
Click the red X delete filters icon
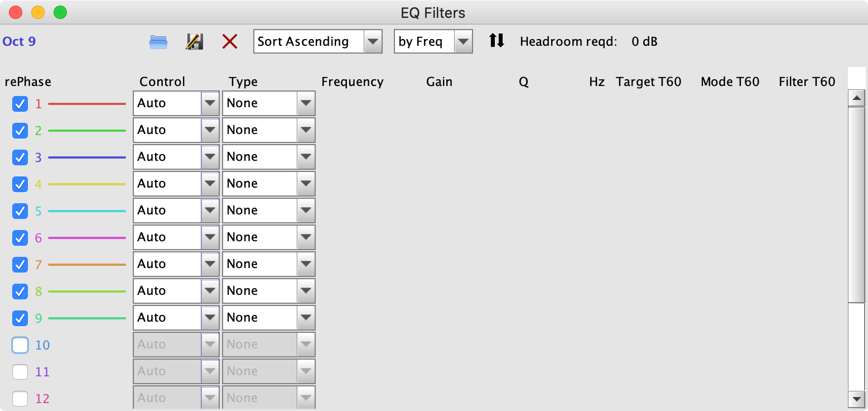click(230, 42)
